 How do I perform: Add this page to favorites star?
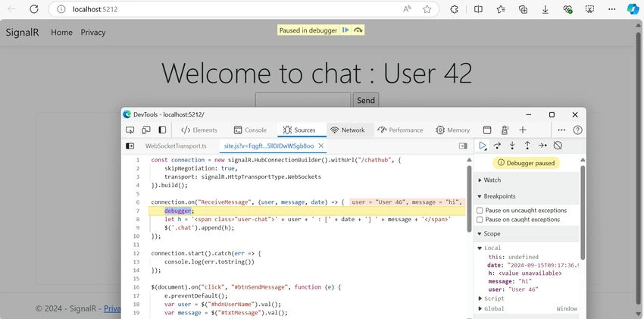pos(427,9)
